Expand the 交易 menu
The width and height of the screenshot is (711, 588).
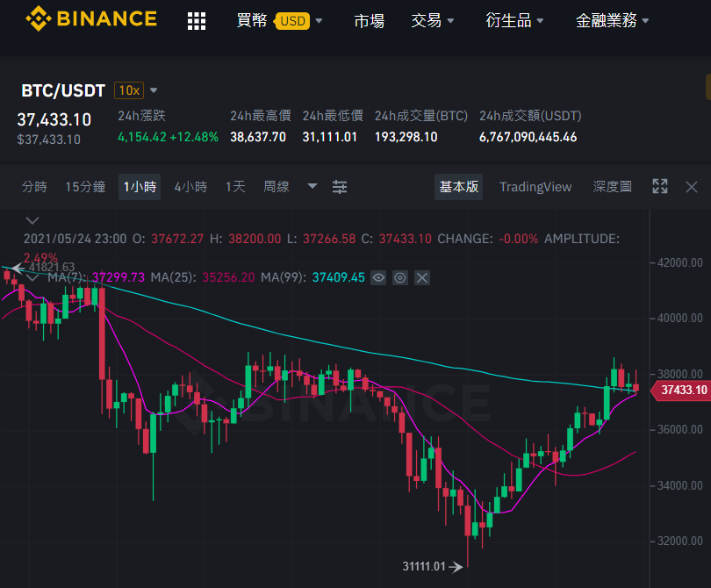(432, 21)
